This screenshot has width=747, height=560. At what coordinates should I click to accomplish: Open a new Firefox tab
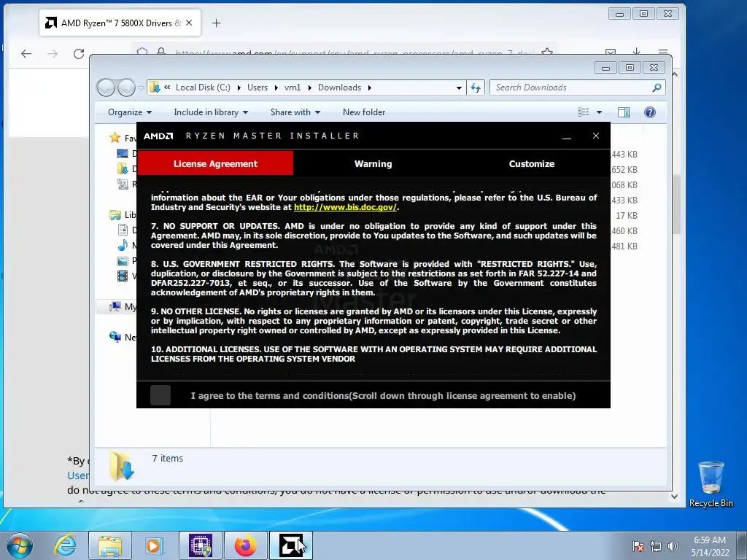[x=216, y=23]
